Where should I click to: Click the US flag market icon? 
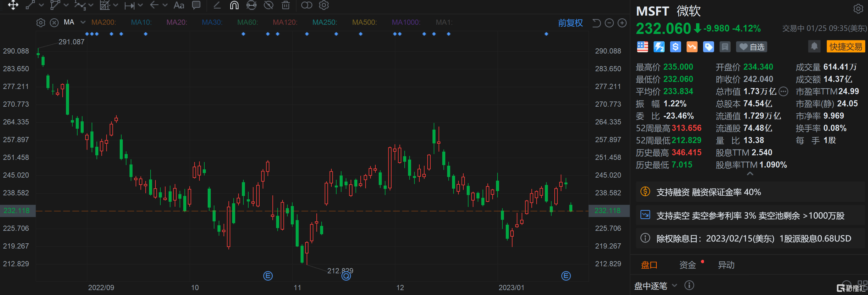coord(643,47)
